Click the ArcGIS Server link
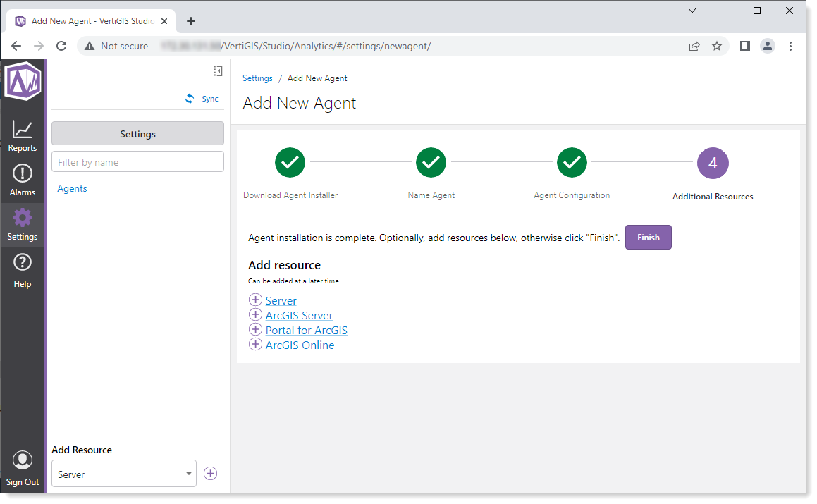 tap(299, 316)
